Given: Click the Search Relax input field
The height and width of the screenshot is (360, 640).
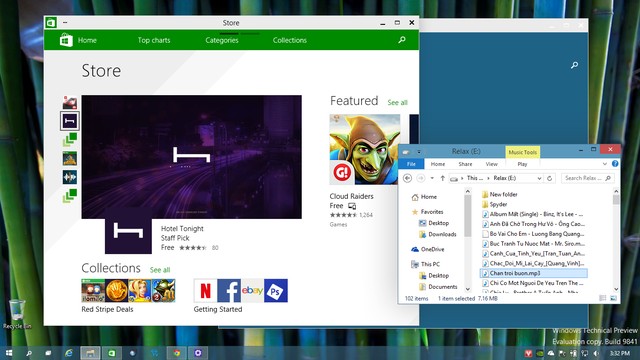Looking at the screenshot, I should click(587, 178).
